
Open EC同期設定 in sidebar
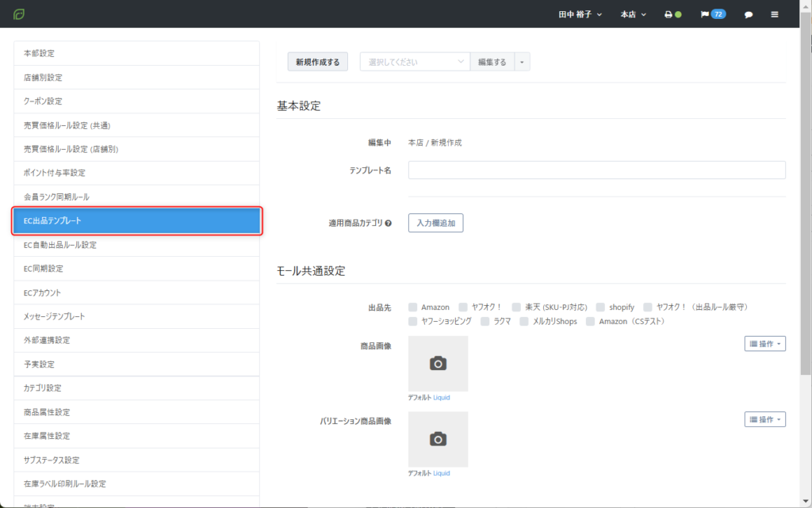pos(136,269)
